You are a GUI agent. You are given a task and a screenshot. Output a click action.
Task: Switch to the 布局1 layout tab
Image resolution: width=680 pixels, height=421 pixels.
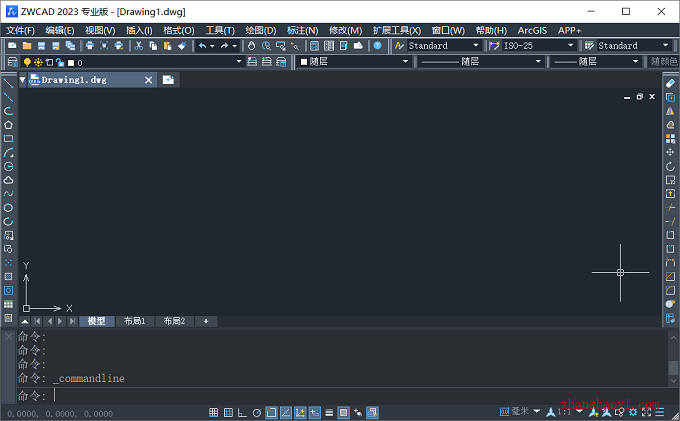pyautogui.click(x=135, y=321)
